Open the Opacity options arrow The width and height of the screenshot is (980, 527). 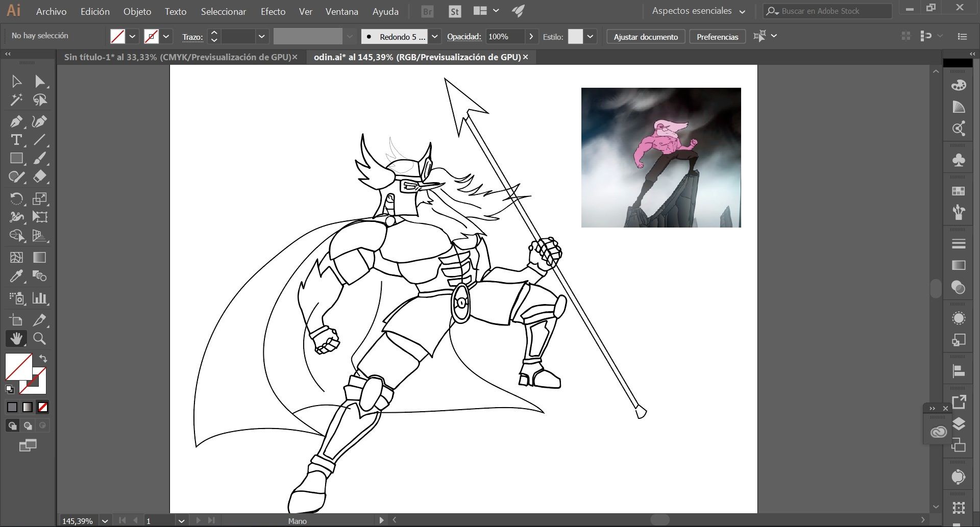pyautogui.click(x=531, y=36)
